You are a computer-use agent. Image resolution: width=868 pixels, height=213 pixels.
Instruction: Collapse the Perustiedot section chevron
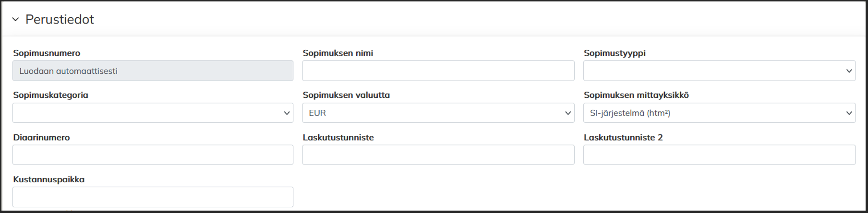click(x=15, y=20)
